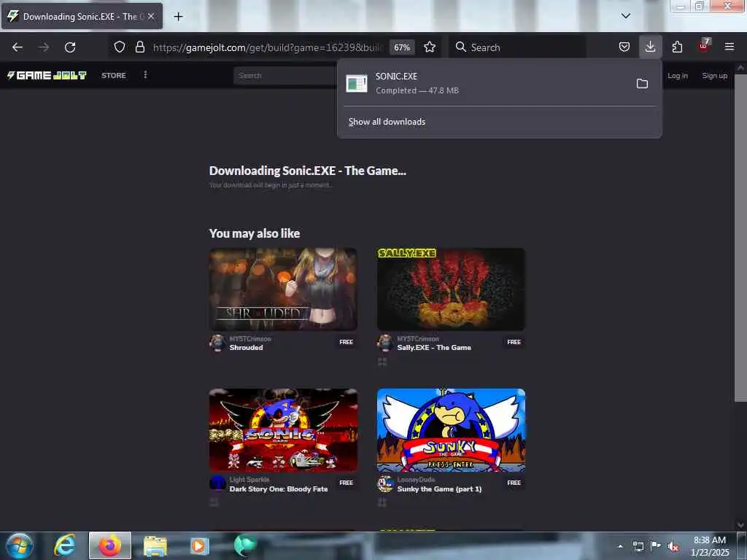
Task: Click Light Sparkle developer avatar
Action: tap(217, 484)
